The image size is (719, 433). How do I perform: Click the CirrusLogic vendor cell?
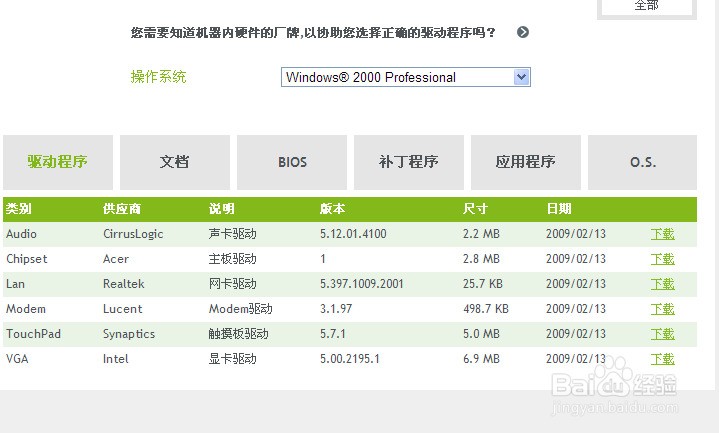[x=133, y=234]
